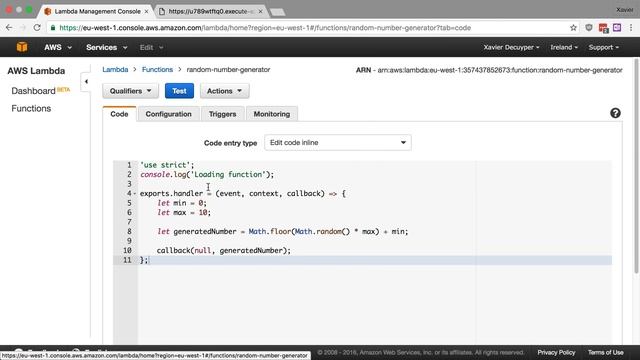
Task: Open the Xavier Decuyper account menu
Action: (x=511, y=47)
